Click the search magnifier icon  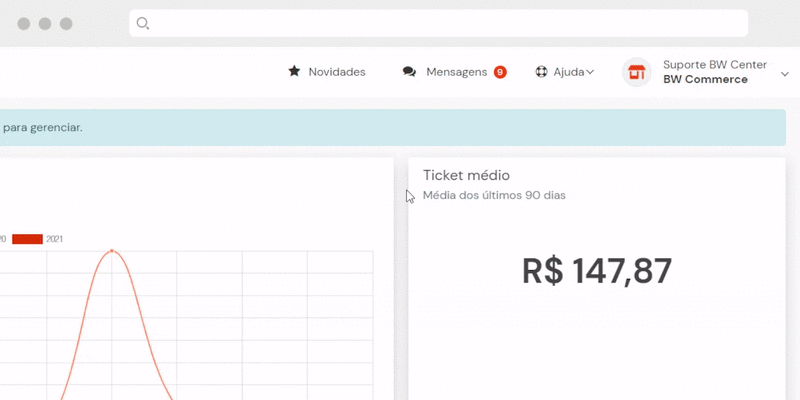point(143,23)
